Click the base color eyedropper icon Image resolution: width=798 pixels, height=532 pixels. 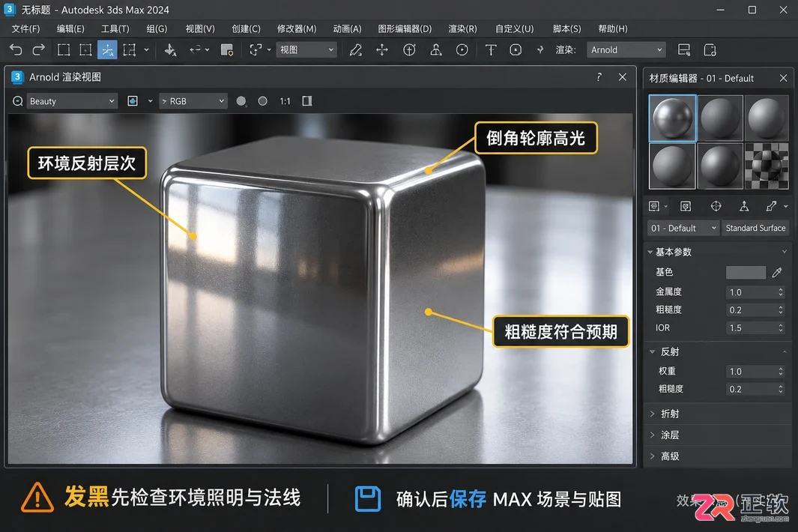point(776,272)
